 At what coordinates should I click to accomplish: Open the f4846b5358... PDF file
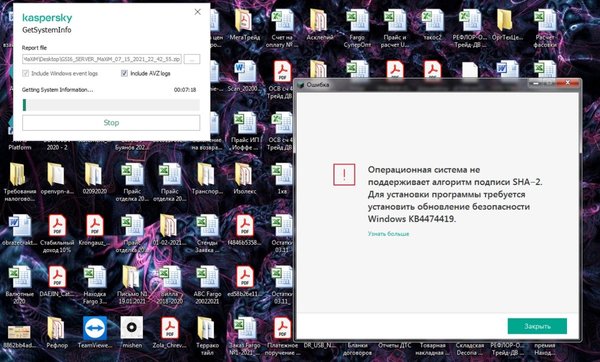[245, 226]
